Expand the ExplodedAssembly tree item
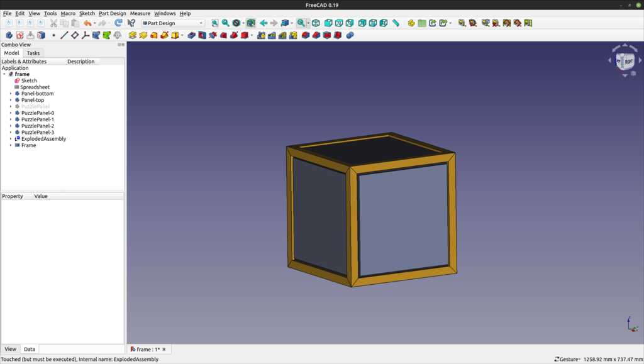This screenshot has height=364, width=644. [11, 139]
